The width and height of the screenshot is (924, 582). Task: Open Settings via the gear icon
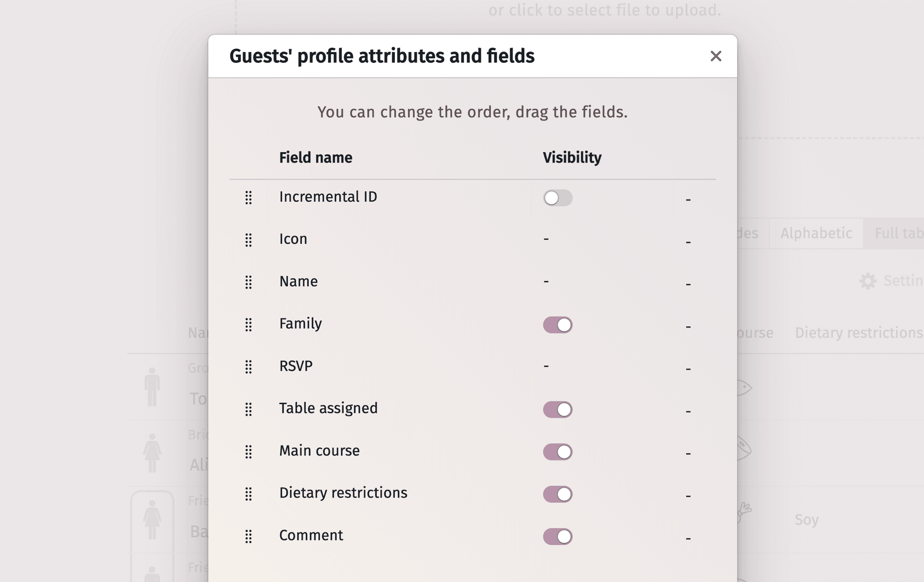pyautogui.click(x=868, y=281)
